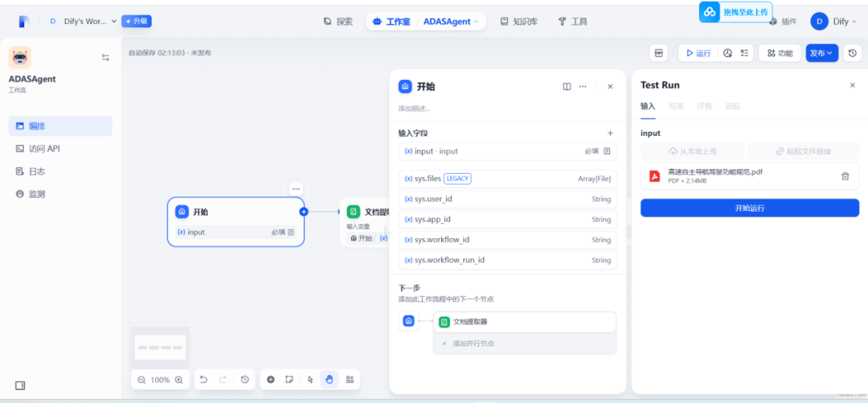Viewport: 868px width, 403px height.
Task: Toggle the left sidebar collapse
Action: (x=20, y=385)
